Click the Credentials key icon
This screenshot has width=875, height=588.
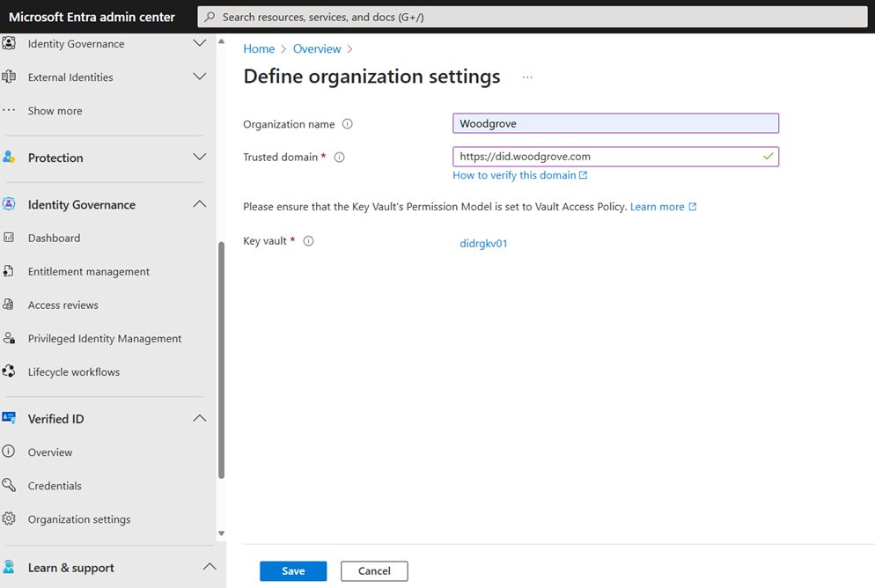[x=9, y=485]
